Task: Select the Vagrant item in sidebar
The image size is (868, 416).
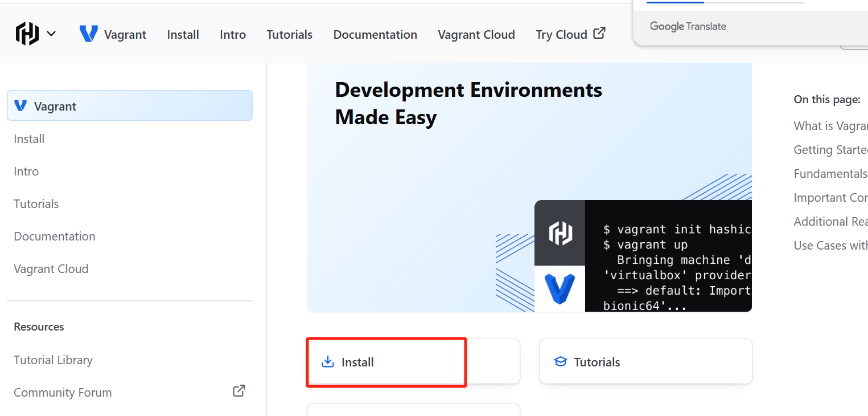Action: tap(130, 105)
